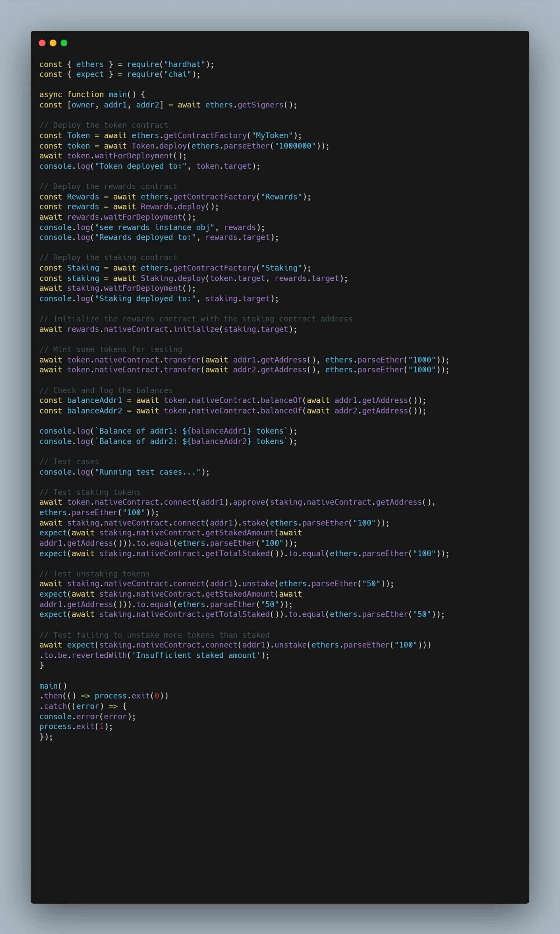Click the "Staking deployed to:" log line
The height and width of the screenshot is (934, 560).
[159, 298]
